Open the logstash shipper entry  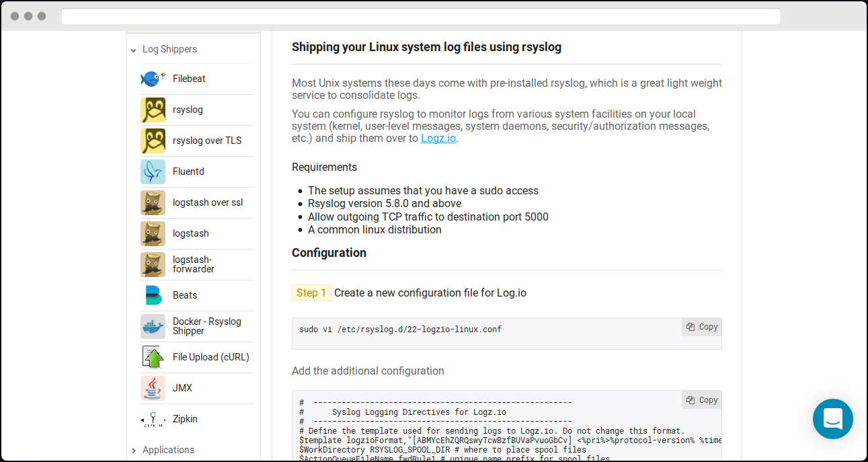tap(191, 233)
